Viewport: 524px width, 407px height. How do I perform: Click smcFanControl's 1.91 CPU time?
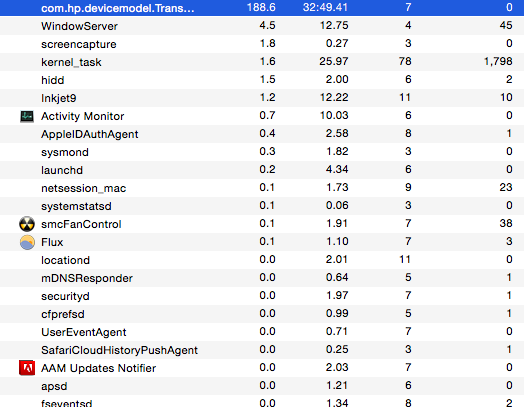337,224
